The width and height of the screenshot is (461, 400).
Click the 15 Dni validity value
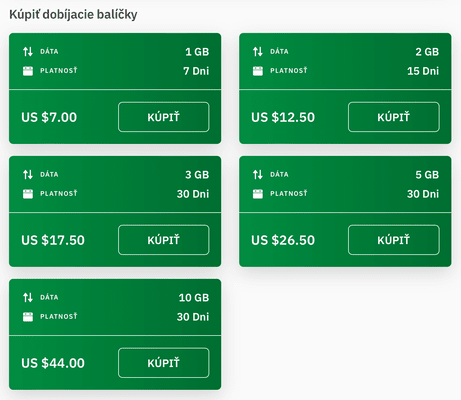coord(423,71)
